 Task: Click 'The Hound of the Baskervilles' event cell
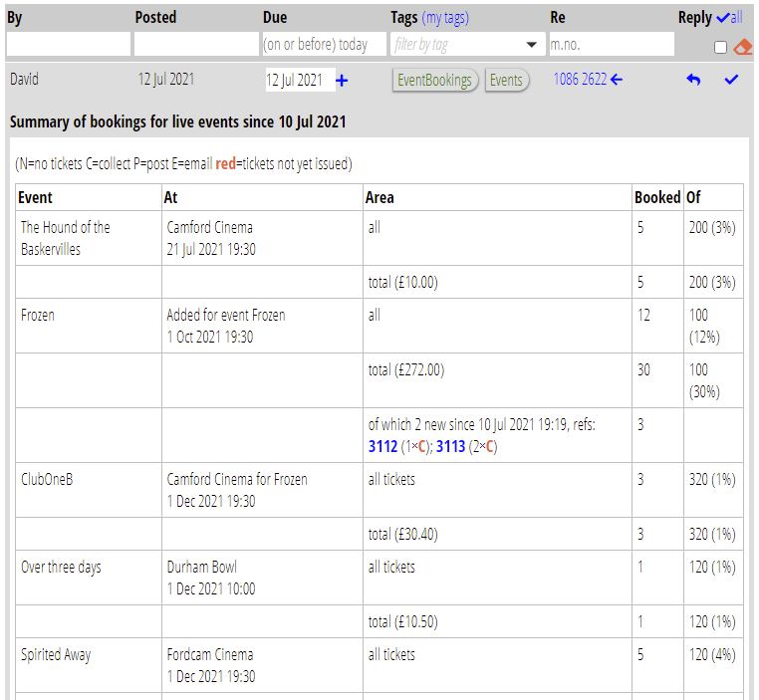[x=89, y=238]
